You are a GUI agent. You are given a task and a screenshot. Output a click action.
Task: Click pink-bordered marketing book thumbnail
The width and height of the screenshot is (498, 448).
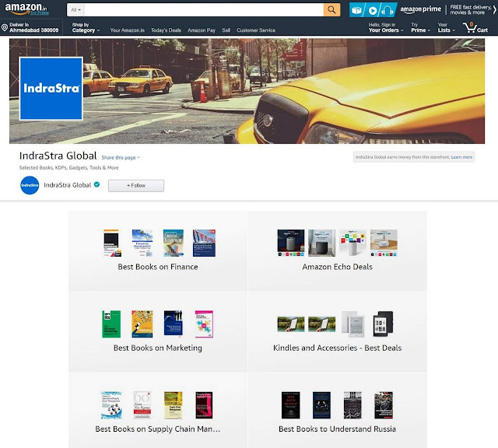click(204, 324)
